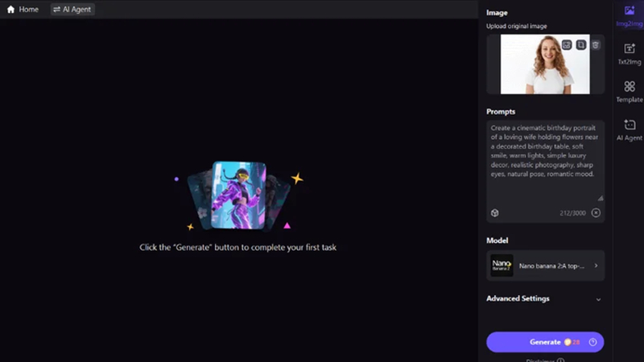Open the AI Agent tab in the right sidebar

630,130
